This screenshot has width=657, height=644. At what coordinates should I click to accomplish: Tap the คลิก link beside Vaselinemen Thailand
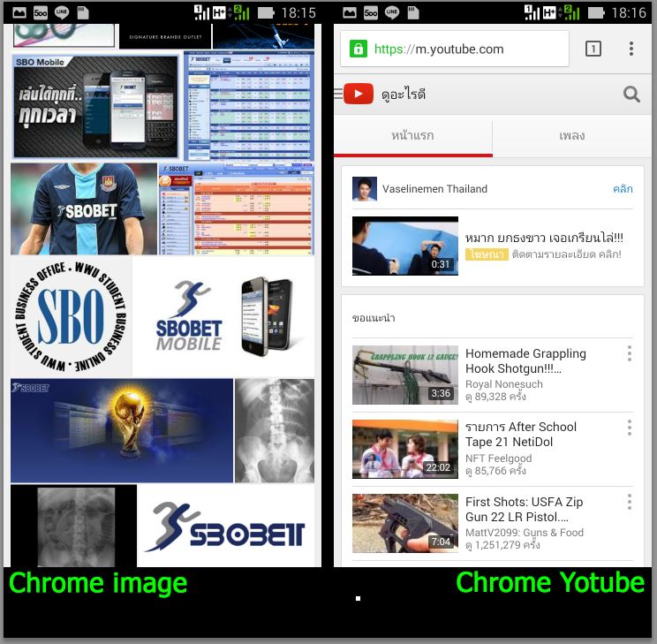pos(623,189)
